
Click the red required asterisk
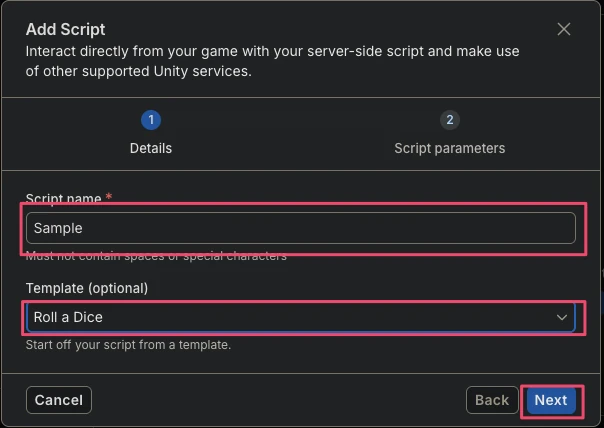tap(109, 196)
